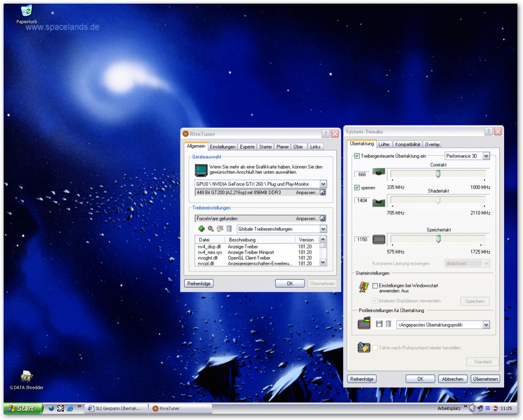Image resolution: width=523 pixels, height=420 pixels.
Task: Toggle Takte nach Ruhezustand wieder herstellen checkbox
Action: pyautogui.click(x=375, y=348)
